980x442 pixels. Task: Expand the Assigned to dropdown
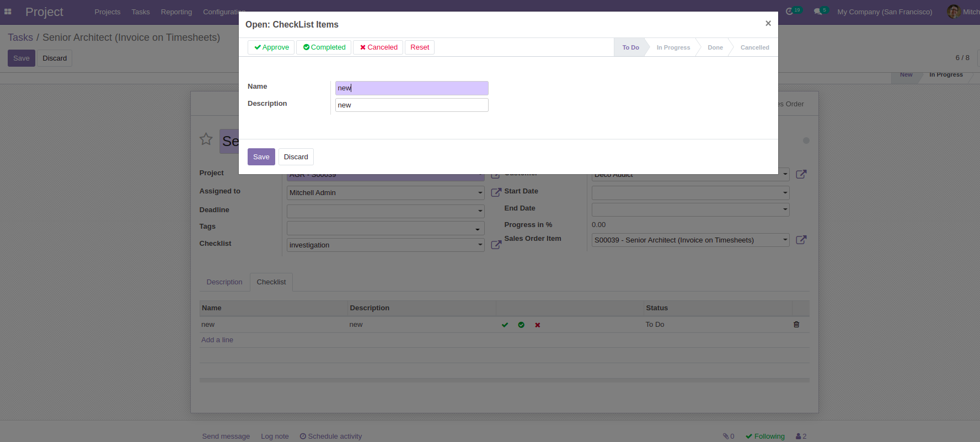coord(480,193)
